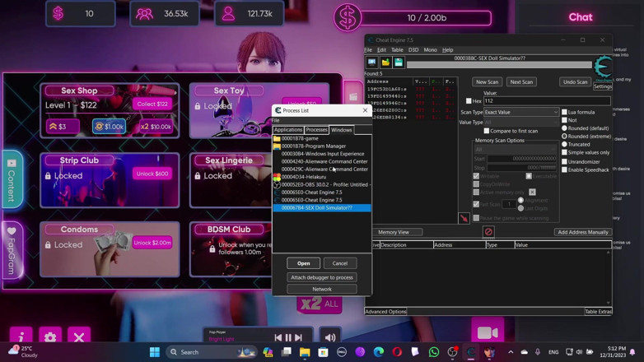
Task: Open the FapGram side panel
Action: (x=12, y=250)
